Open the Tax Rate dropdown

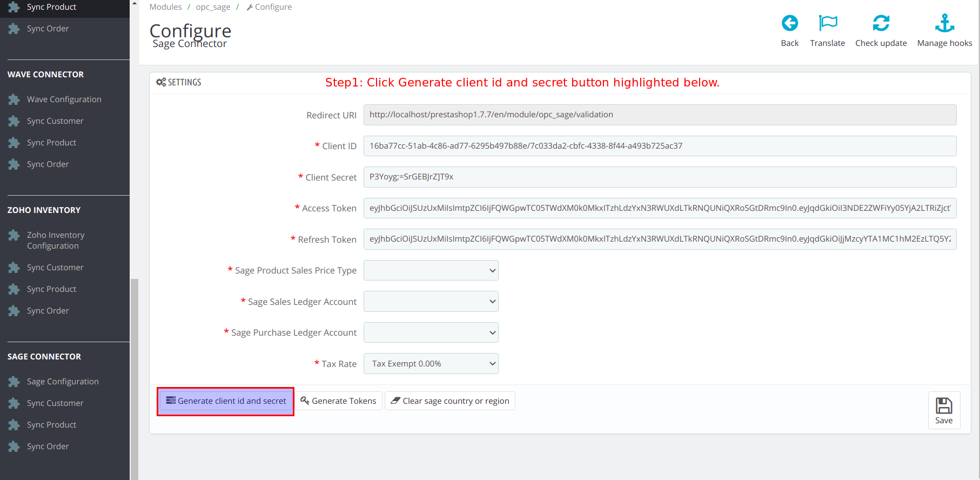(x=431, y=364)
